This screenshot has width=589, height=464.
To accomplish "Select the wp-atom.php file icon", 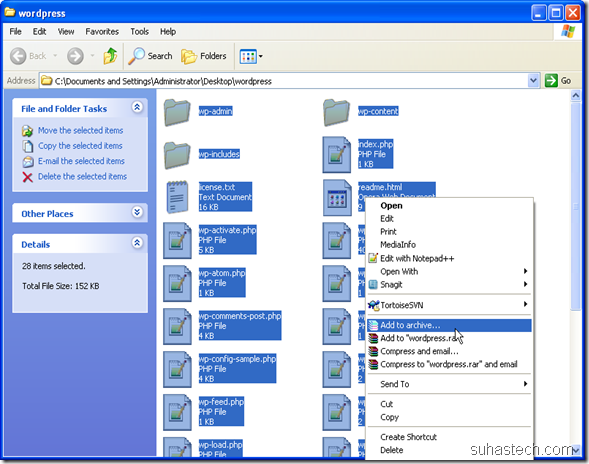I will (177, 284).
